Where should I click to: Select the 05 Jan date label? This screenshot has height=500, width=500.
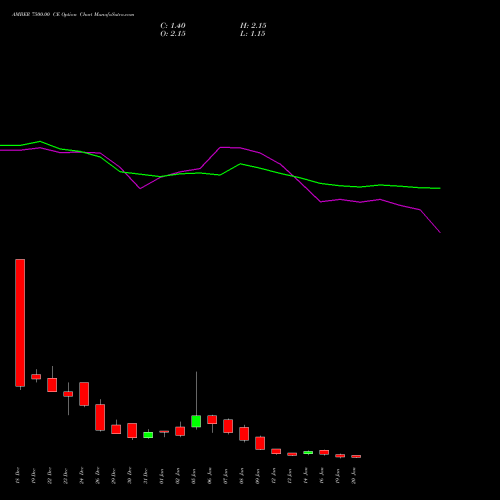coord(194,476)
